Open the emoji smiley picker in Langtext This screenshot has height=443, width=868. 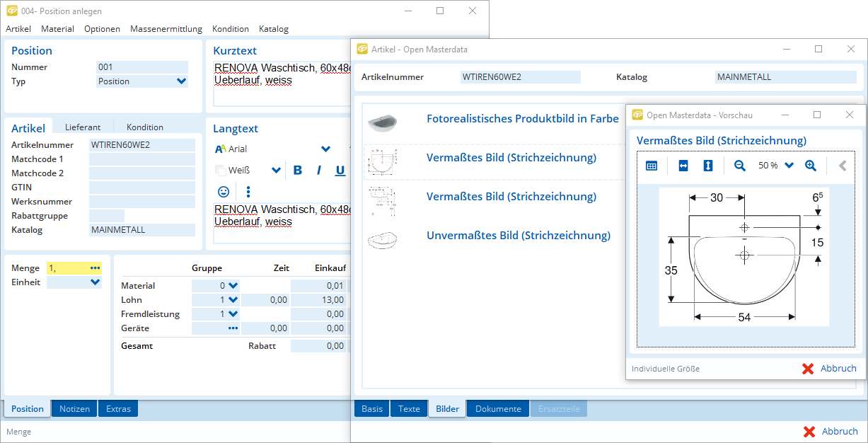(x=224, y=192)
